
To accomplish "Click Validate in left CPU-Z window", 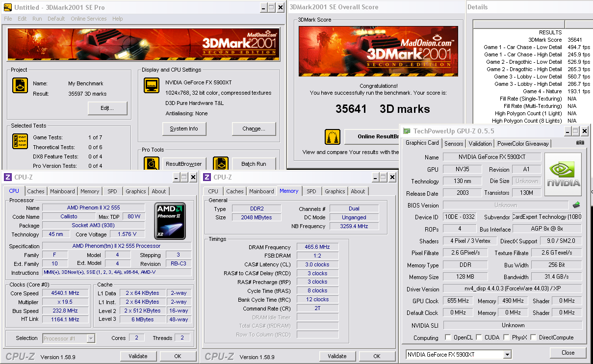I will [x=138, y=356].
